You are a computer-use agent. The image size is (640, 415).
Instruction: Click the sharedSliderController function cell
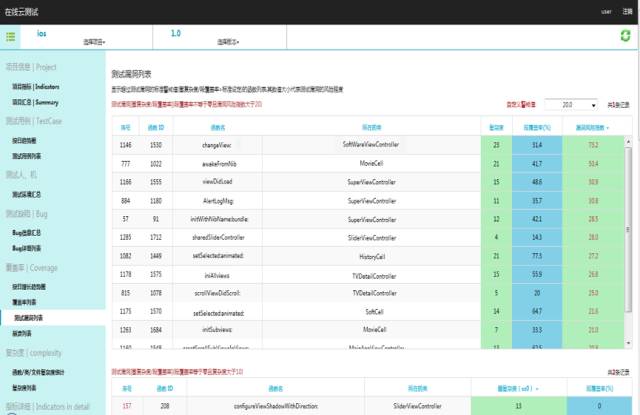click(218, 237)
